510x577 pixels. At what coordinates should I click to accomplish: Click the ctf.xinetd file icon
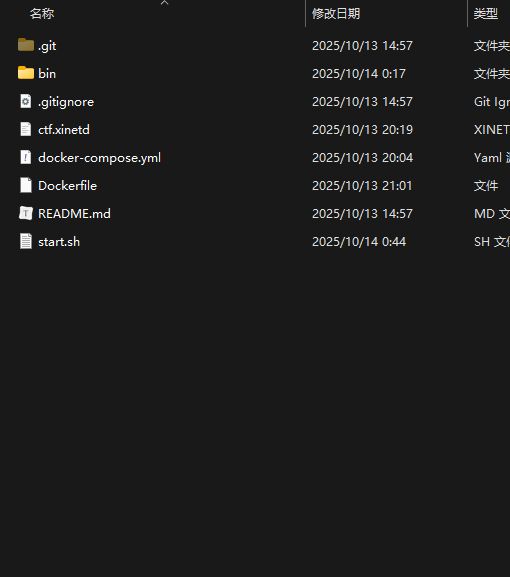click(x=26, y=129)
